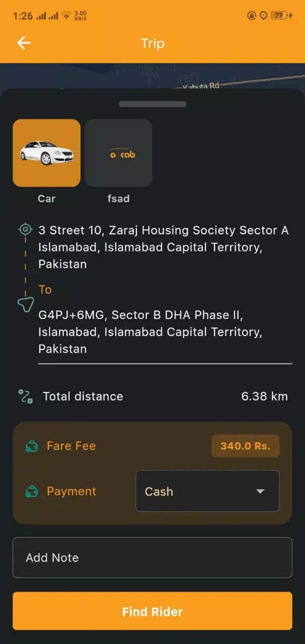Tap the Fare Fee icon
The image size is (305, 644).
pyautogui.click(x=31, y=446)
